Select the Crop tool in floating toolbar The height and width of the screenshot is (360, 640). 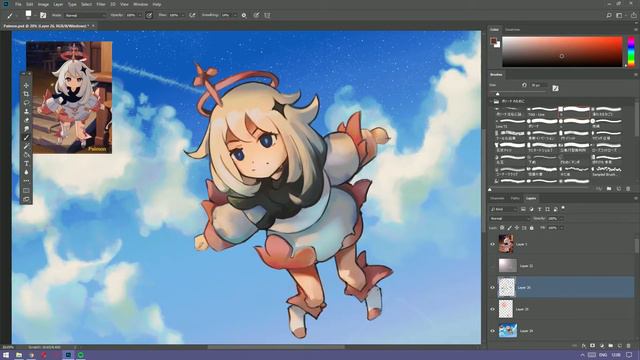[27, 94]
